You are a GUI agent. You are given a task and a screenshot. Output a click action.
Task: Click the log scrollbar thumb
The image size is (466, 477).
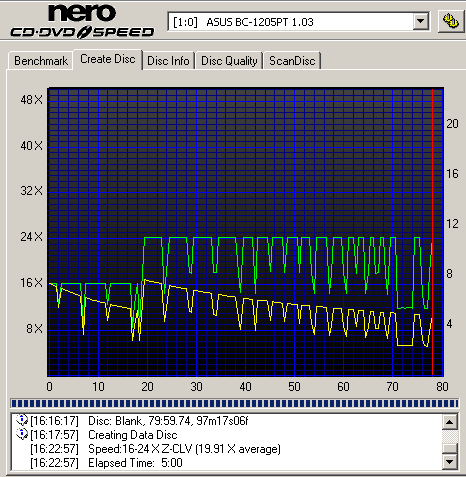point(449,448)
